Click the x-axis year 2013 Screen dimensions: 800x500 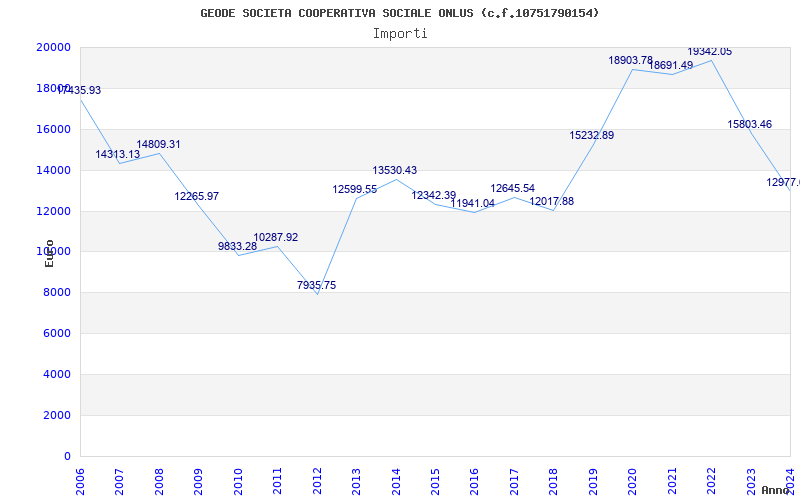pyautogui.click(x=356, y=481)
